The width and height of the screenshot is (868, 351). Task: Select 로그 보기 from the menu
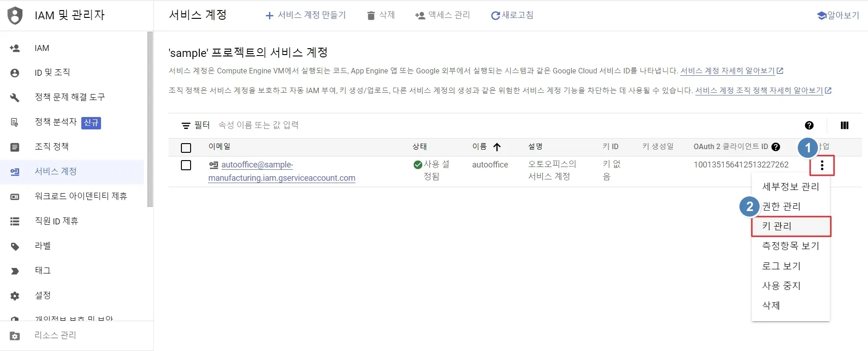(790, 266)
